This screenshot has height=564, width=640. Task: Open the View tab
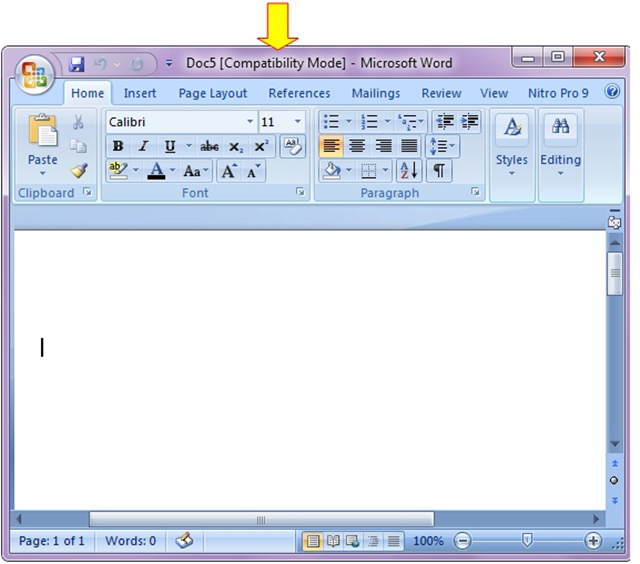pos(494,93)
